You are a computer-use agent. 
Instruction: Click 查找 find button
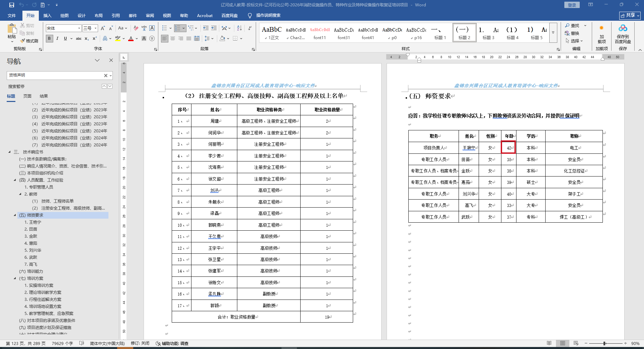click(572, 25)
